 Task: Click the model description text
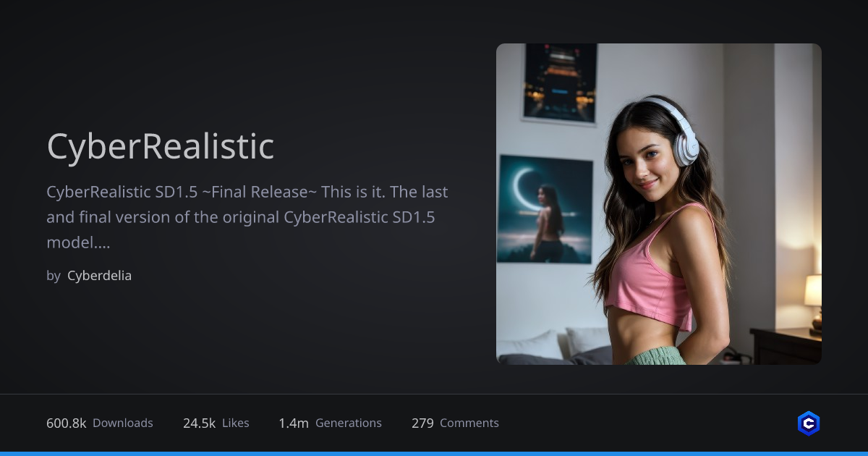[247, 217]
